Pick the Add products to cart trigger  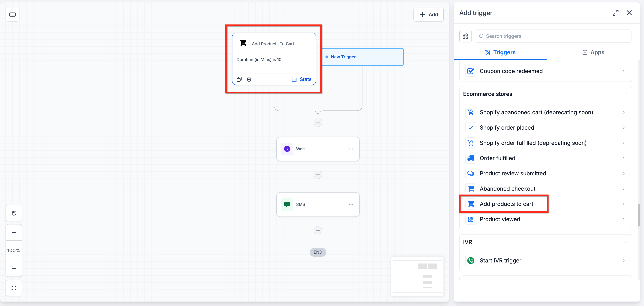[546, 204]
